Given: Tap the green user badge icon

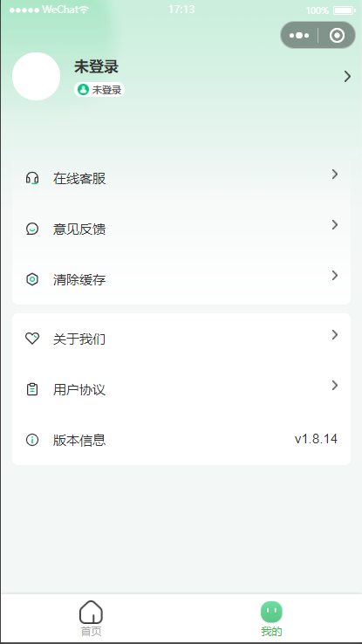Looking at the screenshot, I should click(x=84, y=90).
